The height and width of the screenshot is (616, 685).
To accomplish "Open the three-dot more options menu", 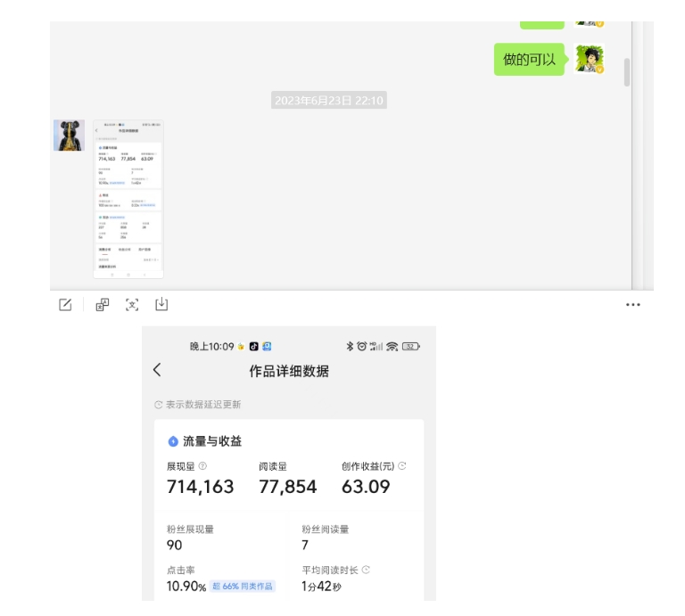I will [633, 305].
